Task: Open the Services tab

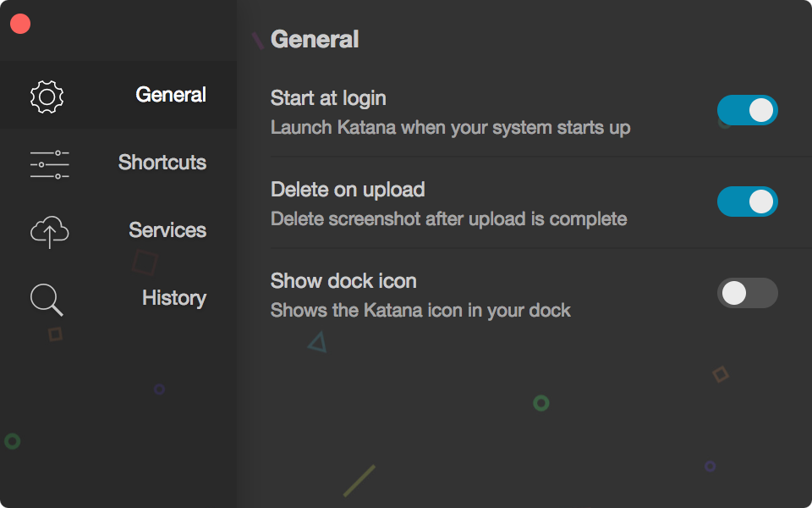Action: pos(167,230)
